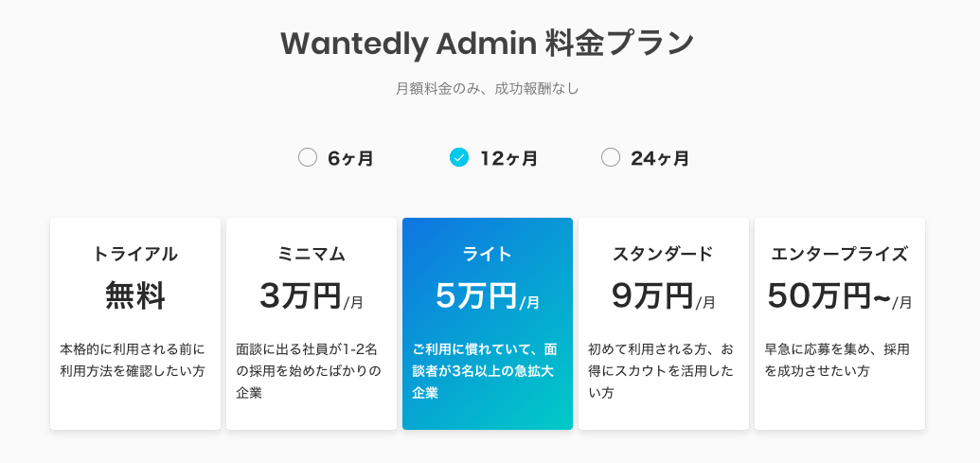Click the 50万円~/月 price

(840, 296)
